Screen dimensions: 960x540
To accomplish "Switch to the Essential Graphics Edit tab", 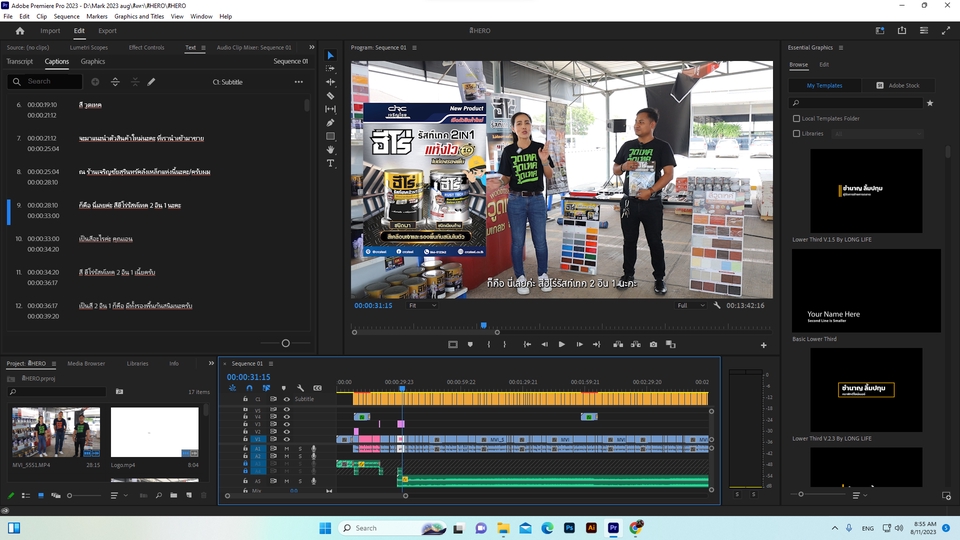I will pyautogui.click(x=824, y=64).
